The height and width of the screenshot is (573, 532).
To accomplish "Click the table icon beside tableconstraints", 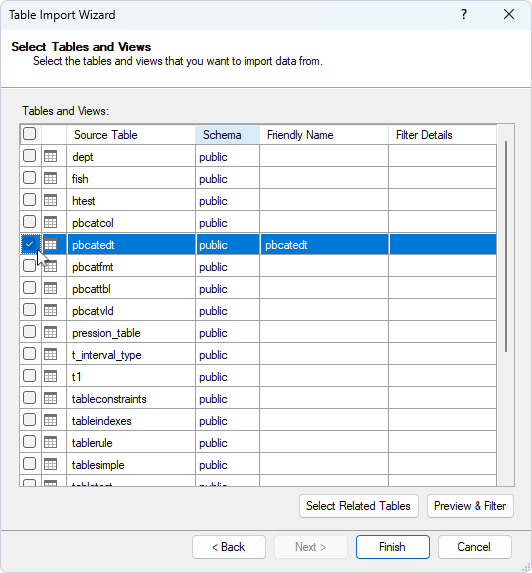I will tap(50, 398).
